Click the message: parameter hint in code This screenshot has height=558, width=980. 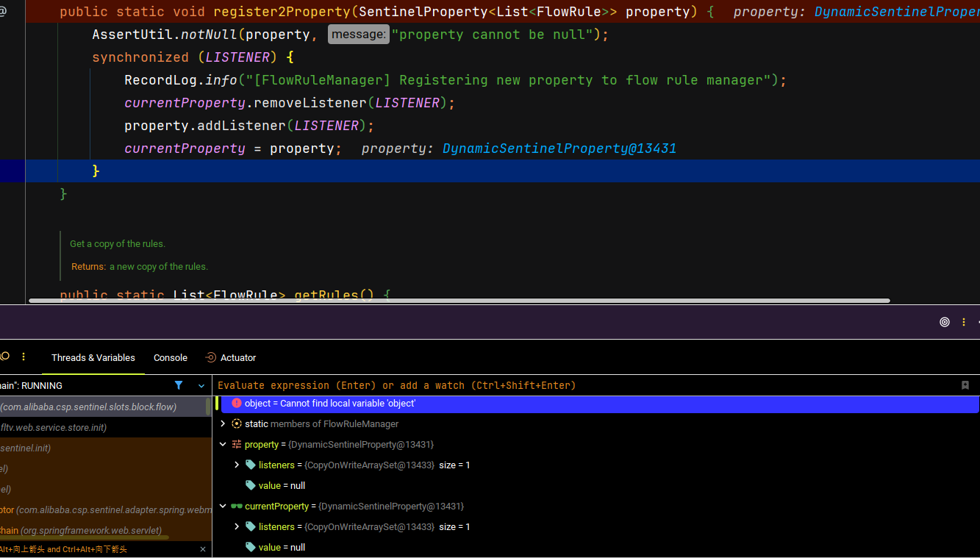[x=358, y=34]
